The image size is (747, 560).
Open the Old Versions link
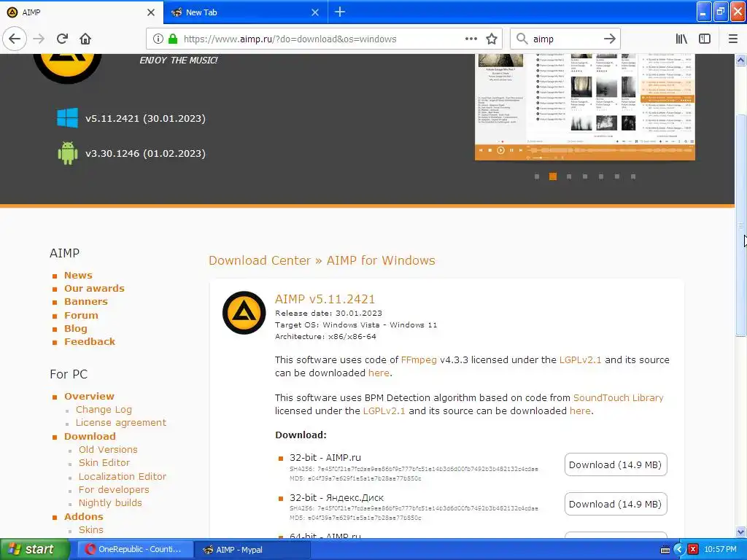(108, 449)
